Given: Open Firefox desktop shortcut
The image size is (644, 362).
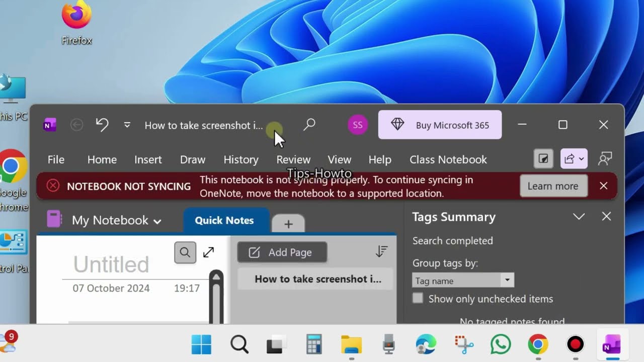Looking at the screenshot, I should (76, 23).
